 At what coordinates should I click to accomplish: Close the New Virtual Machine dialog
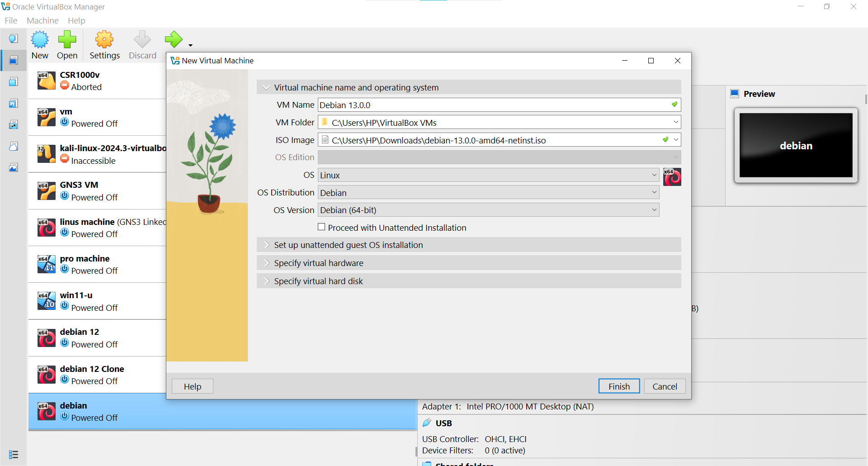tap(677, 61)
